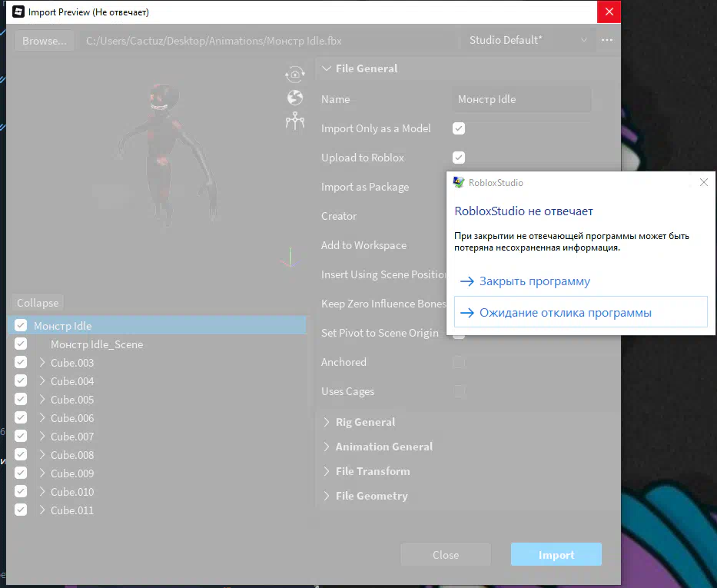Click the Browse... button

point(45,41)
